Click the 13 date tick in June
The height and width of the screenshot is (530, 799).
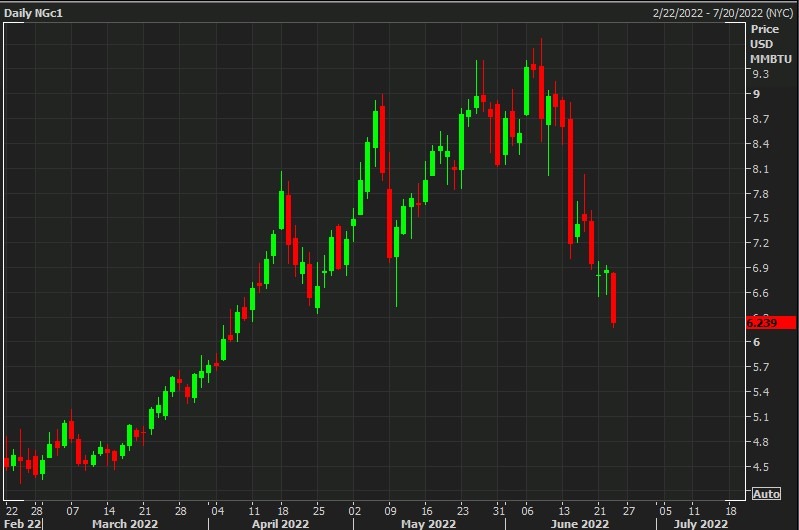point(564,511)
